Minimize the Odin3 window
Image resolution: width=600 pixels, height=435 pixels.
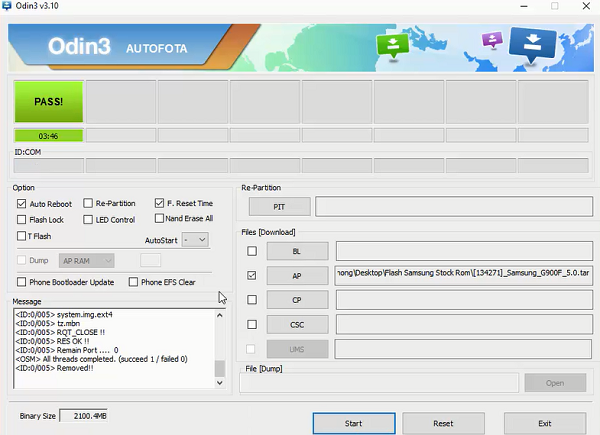(x=524, y=6)
